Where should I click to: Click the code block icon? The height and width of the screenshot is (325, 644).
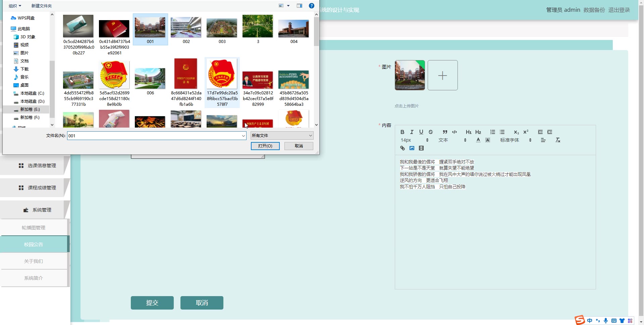454,132
